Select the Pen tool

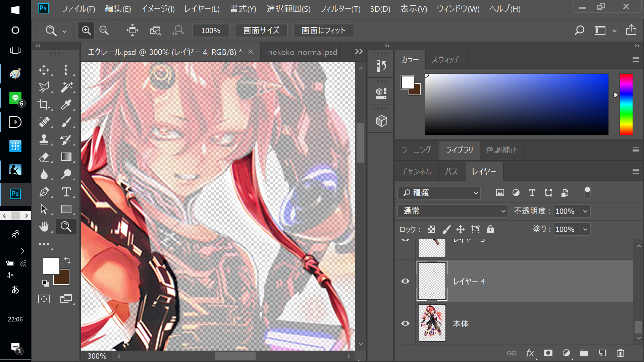[x=44, y=192]
